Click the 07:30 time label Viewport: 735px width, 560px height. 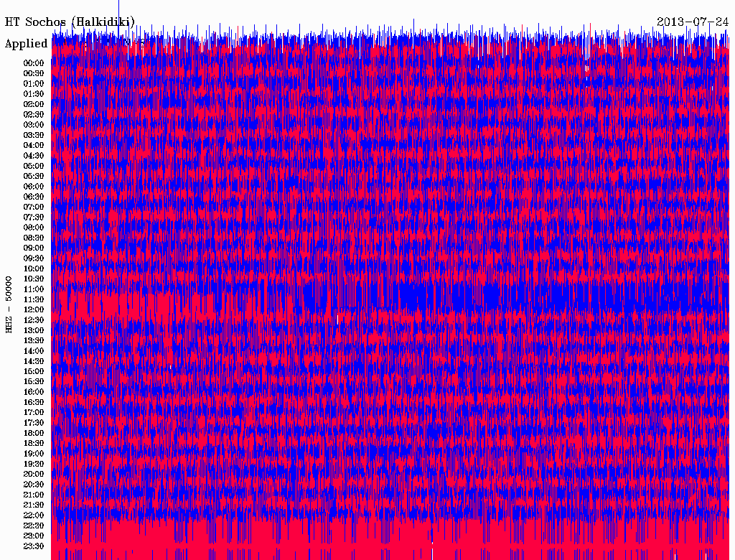(x=34, y=217)
